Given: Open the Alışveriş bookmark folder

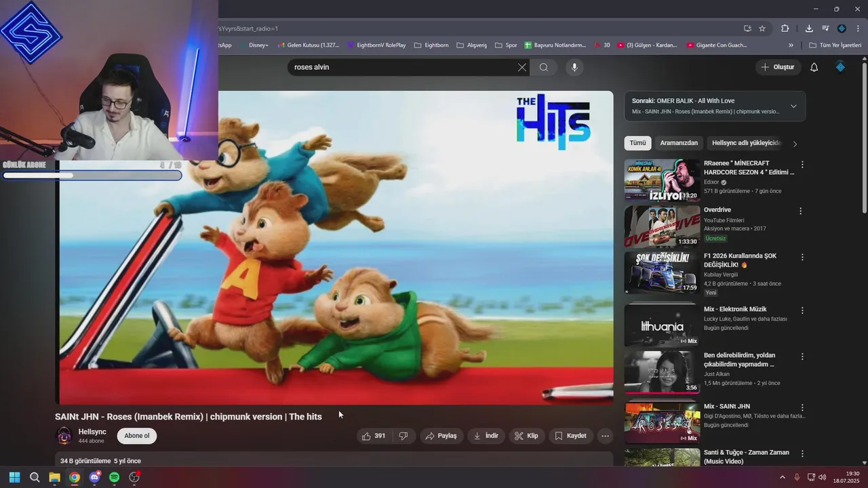Looking at the screenshot, I should tap(471, 45).
